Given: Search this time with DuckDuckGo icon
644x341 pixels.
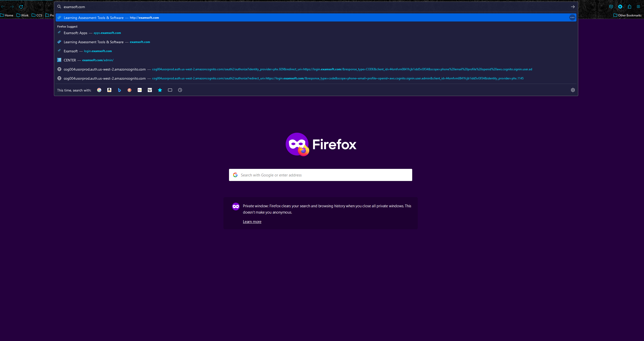Looking at the screenshot, I should (130, 90).
